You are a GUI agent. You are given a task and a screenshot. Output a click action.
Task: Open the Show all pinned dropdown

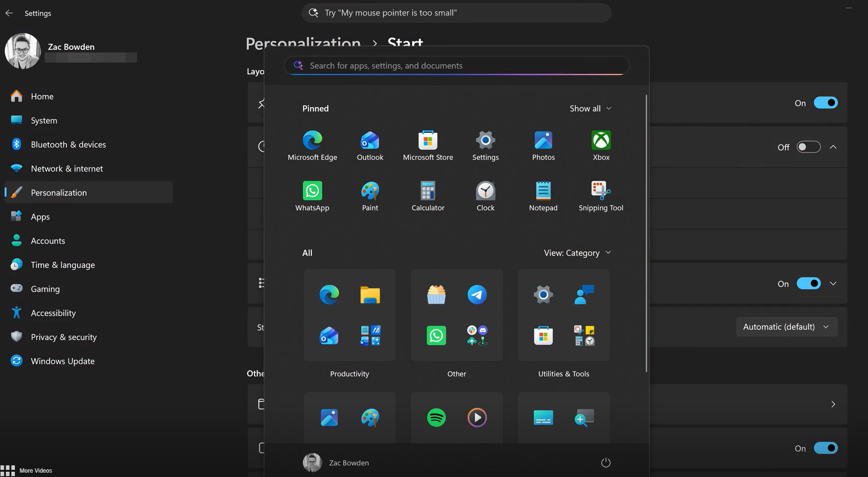[x=590, y=108]
